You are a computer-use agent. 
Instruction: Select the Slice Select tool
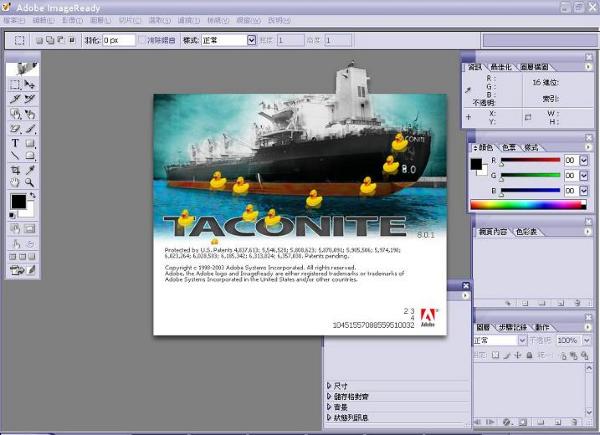[x=30, y=99]
